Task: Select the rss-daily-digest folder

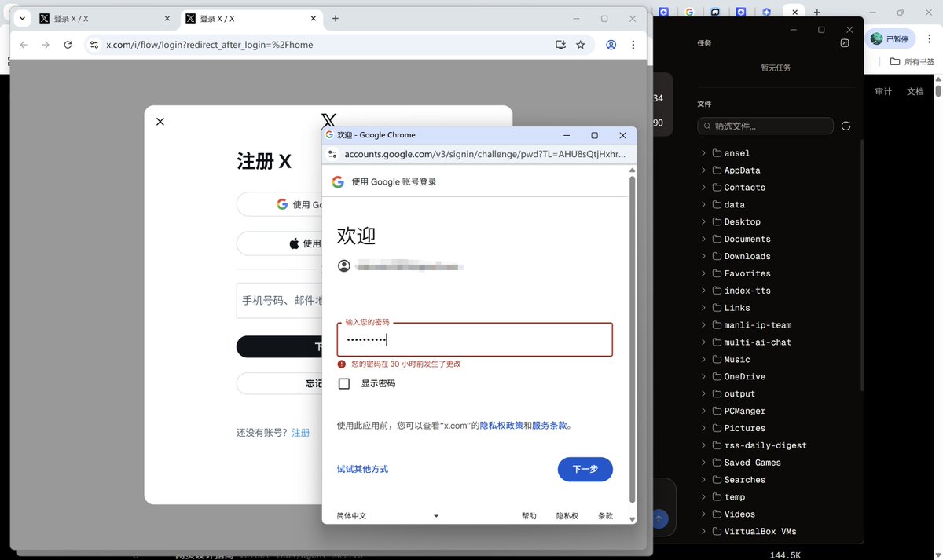Action: tap(765, 445)
